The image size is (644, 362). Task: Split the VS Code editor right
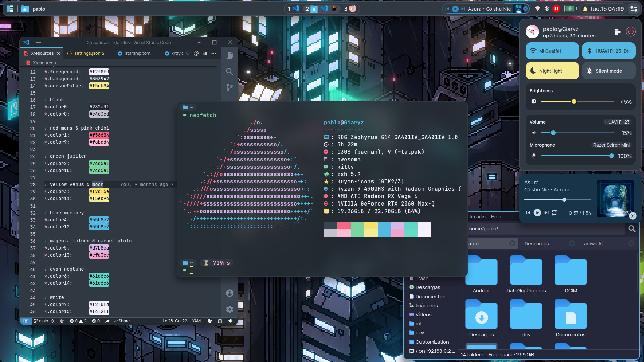(205, 53)
